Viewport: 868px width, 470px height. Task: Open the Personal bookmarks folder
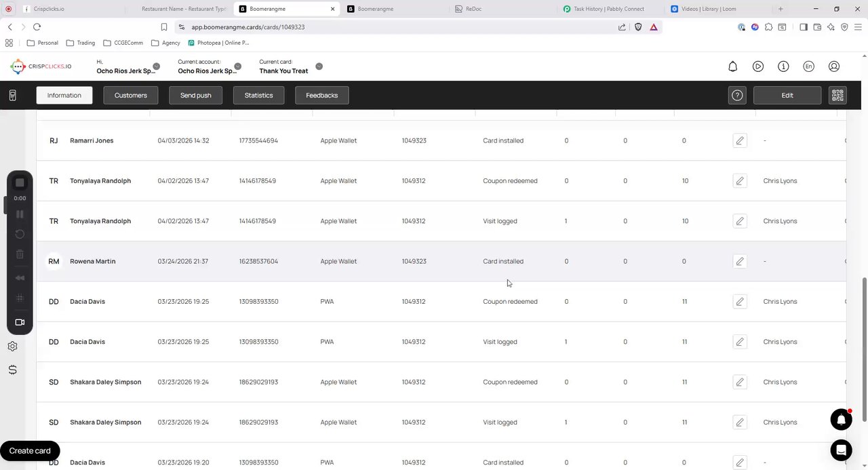pos(43,43)
